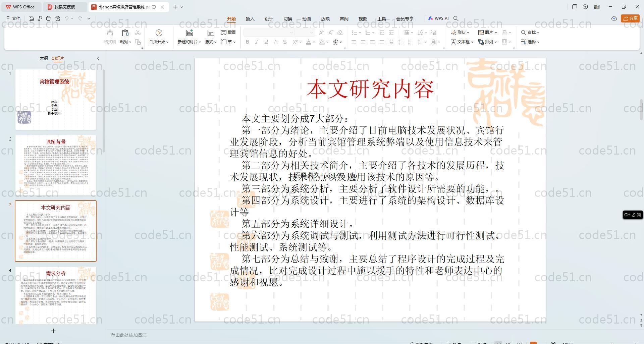Click the shape fill color icon
Viewport: 644px width, 344px height.
pos(504,33)
